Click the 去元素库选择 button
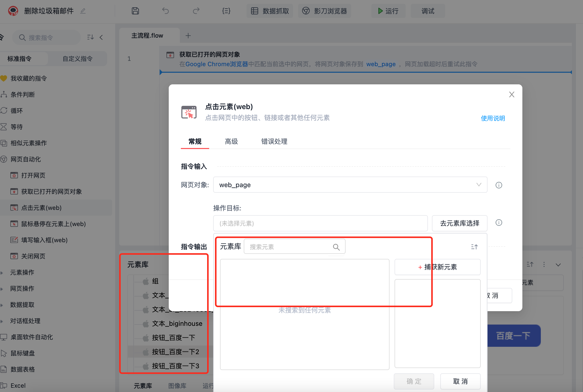Image resolution: width=583 pixels, height=392 pixels. point(459,223)
